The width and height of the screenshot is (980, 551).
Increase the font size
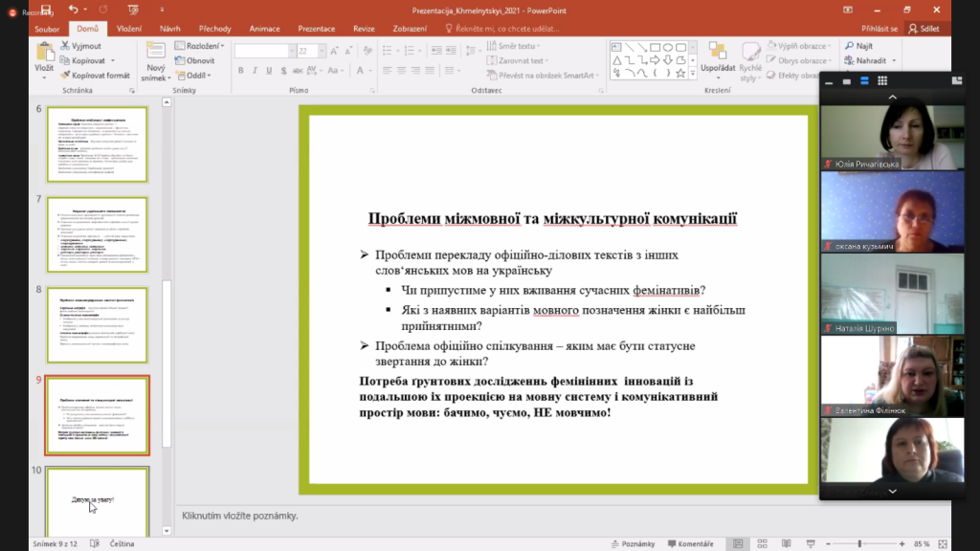pyautogui.click(x=334, y=51)
